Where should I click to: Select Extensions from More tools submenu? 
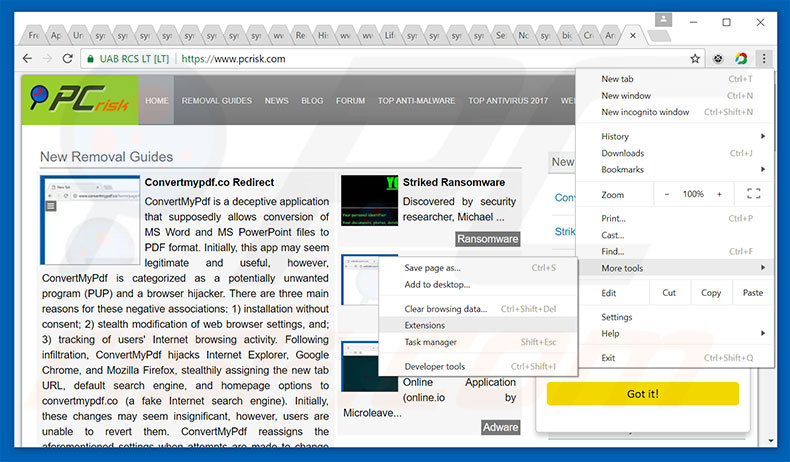[x=425, y=325]
